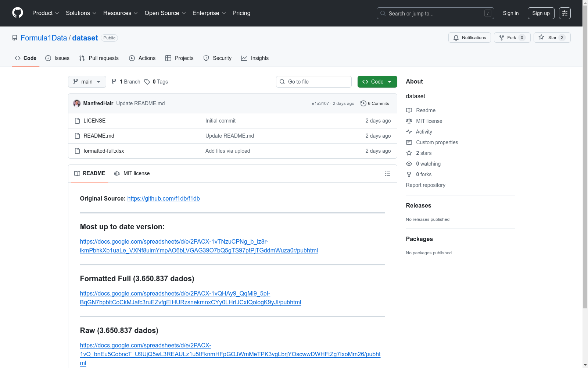Open the Pull requests tab

[x=99, y=58]
